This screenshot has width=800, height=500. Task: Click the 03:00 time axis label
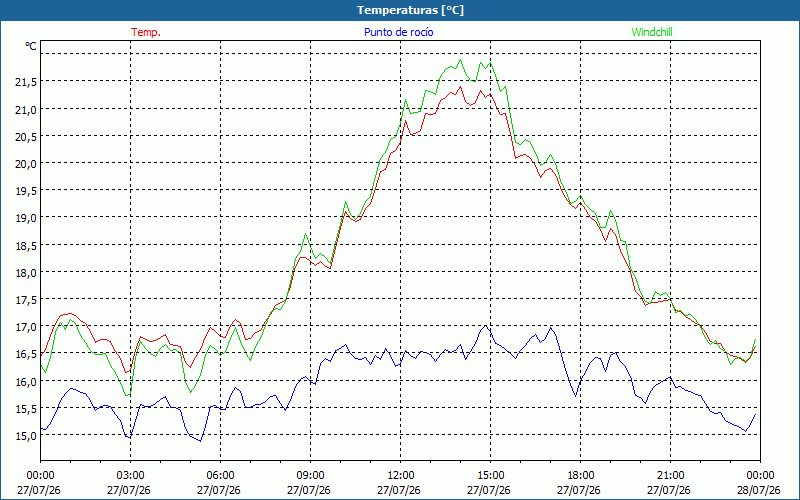tap(131, 476)
